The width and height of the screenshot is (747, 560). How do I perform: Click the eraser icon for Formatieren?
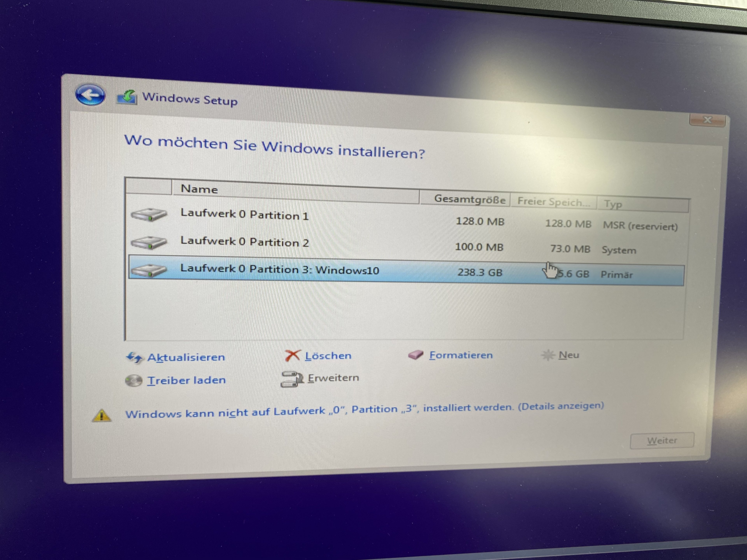click(416, 355)
